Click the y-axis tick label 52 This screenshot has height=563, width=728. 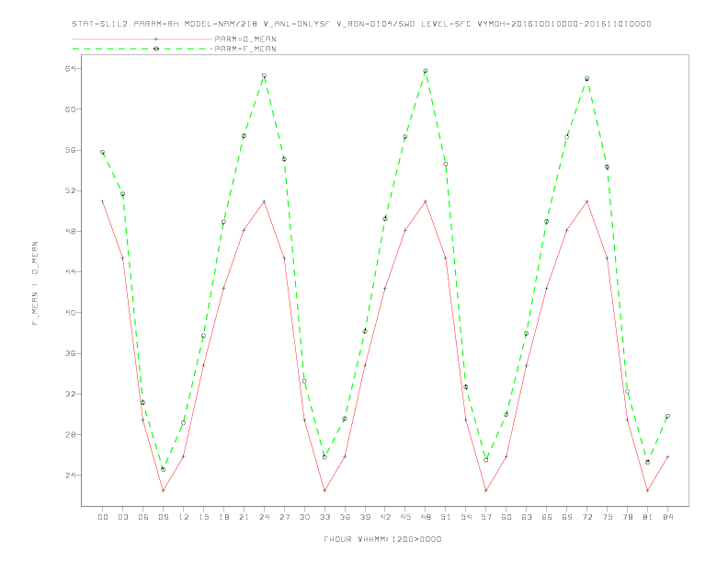70,190
